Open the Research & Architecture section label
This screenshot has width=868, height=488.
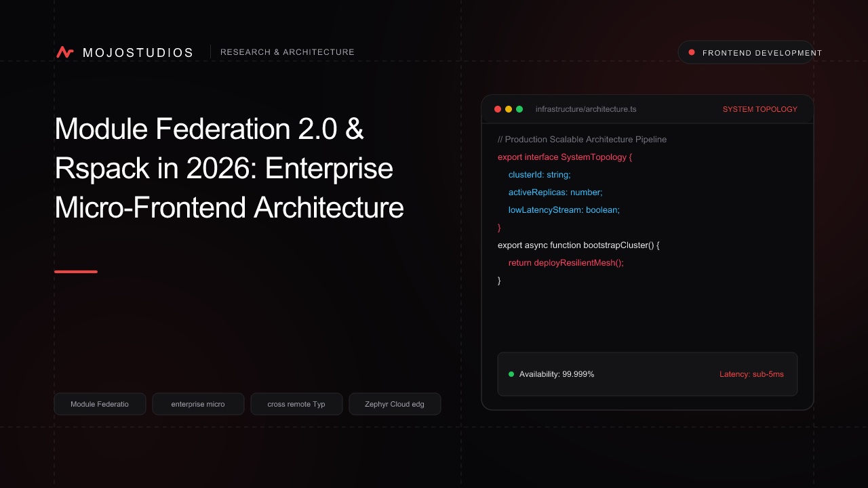click(288, 52)
